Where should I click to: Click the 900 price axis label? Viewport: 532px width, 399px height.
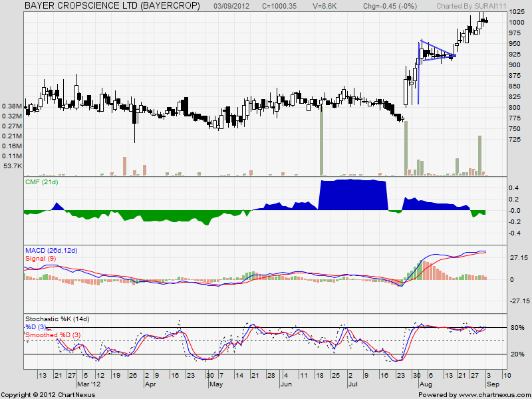click(x=515, y=65)
